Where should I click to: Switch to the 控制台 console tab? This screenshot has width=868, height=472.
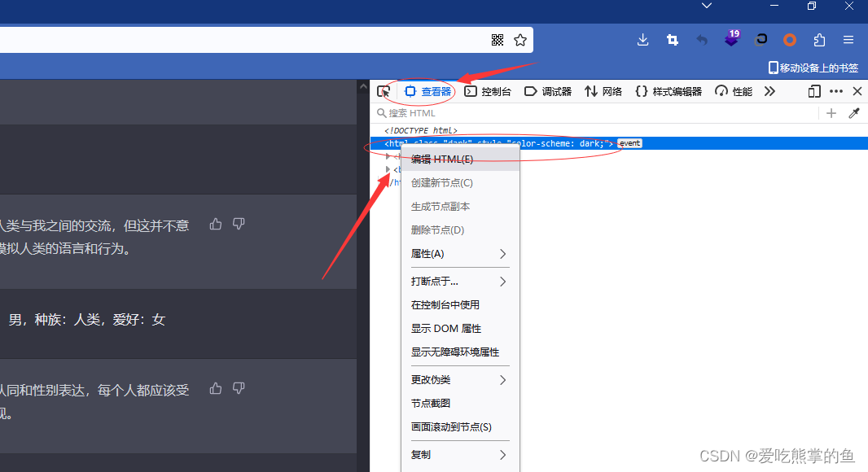[x=488, y=91]
